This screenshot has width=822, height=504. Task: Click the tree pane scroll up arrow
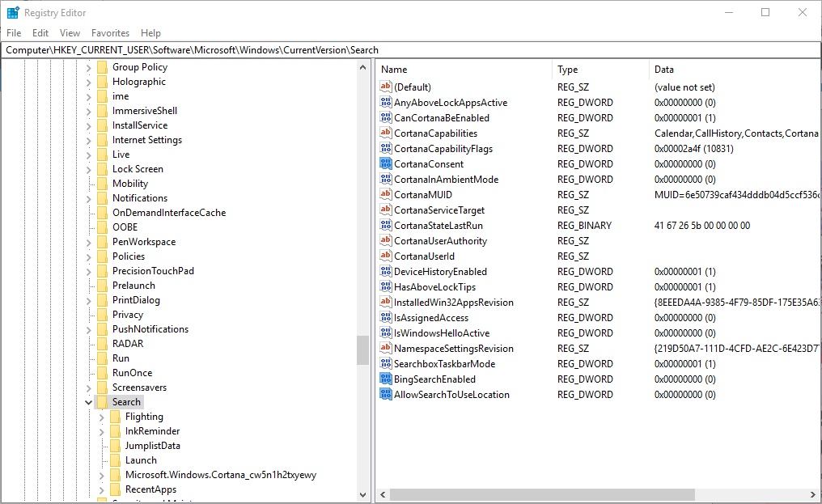pyautogui.click(x=362, y=67)
